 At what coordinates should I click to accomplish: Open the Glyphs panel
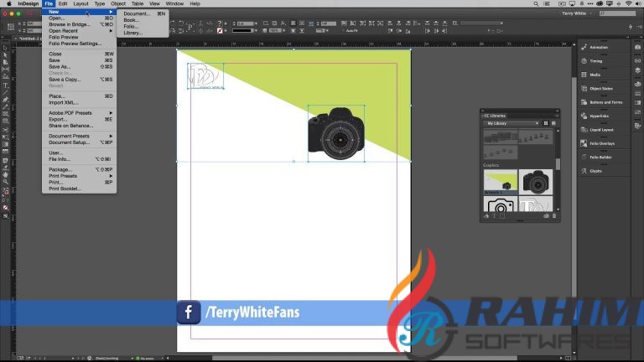[x=595, y=171]
